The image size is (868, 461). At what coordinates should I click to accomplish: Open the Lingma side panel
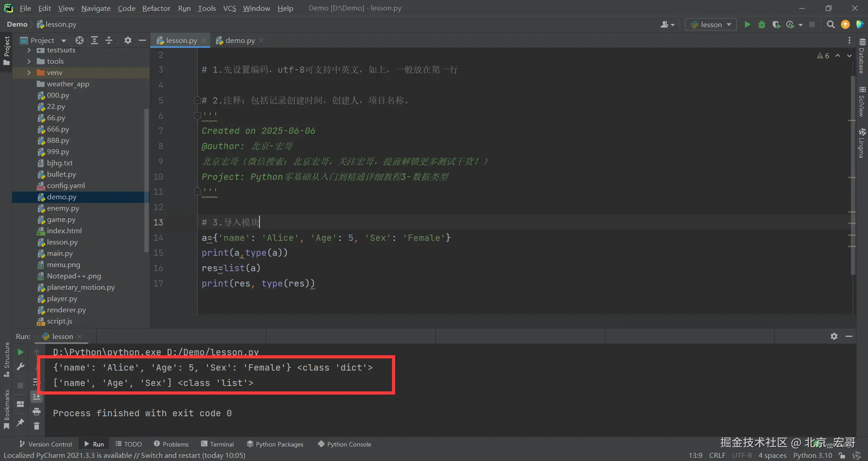pos(862,143)
